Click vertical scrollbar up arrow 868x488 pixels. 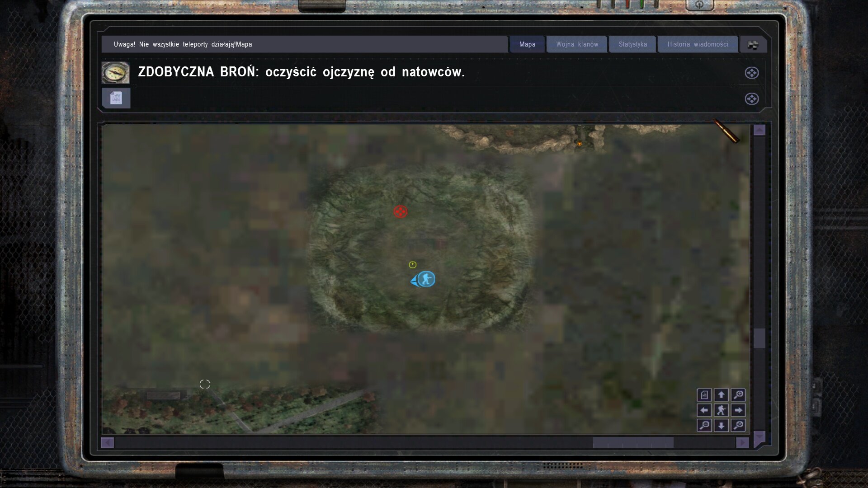coord(759,130)
